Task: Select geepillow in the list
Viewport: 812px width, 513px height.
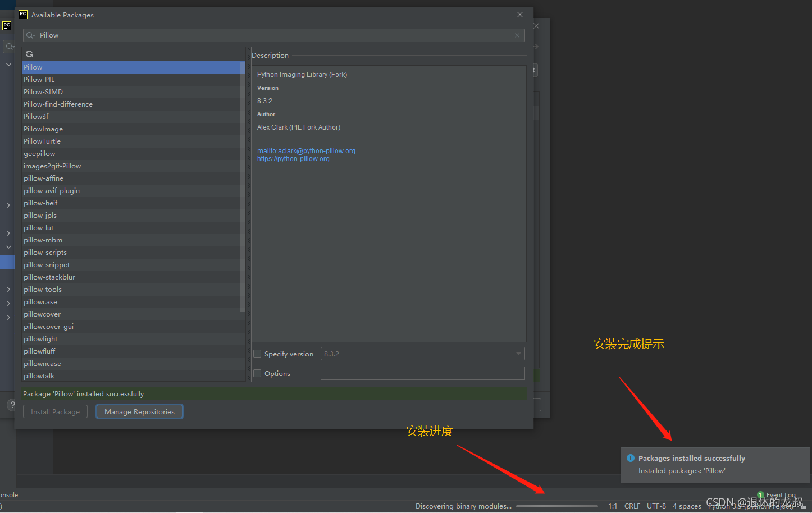Action: [131, 154]
